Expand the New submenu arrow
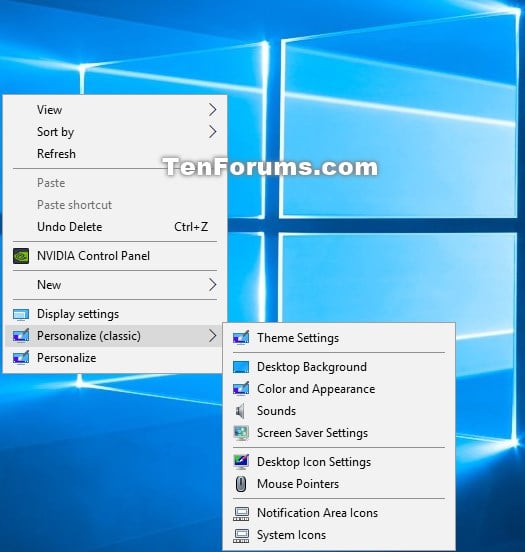The image size is (525, 552). pos(212,285)
